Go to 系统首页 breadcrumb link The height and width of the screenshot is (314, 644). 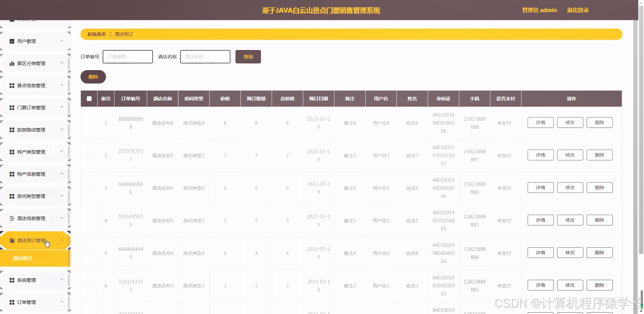click(97, 34)
